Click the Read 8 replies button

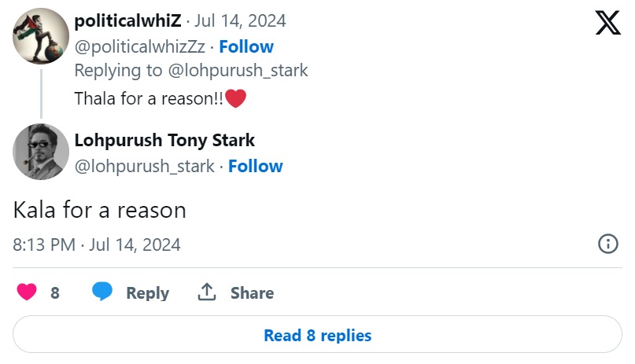317,335
